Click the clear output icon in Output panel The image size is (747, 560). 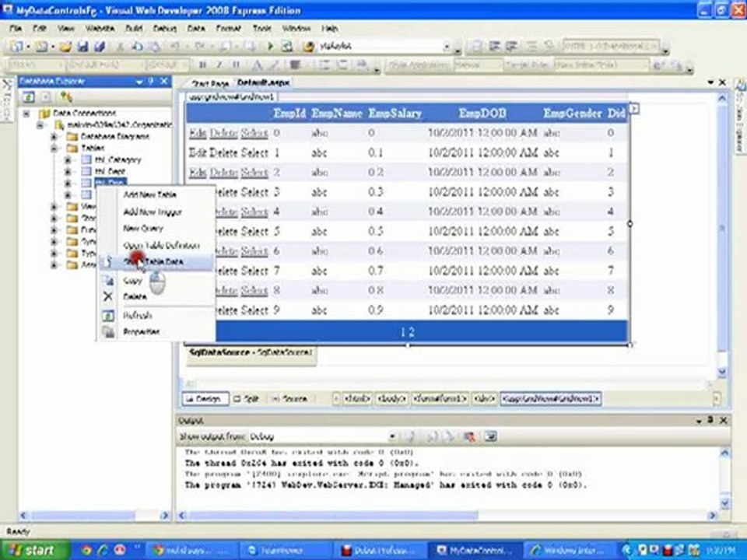pos(469,436)
